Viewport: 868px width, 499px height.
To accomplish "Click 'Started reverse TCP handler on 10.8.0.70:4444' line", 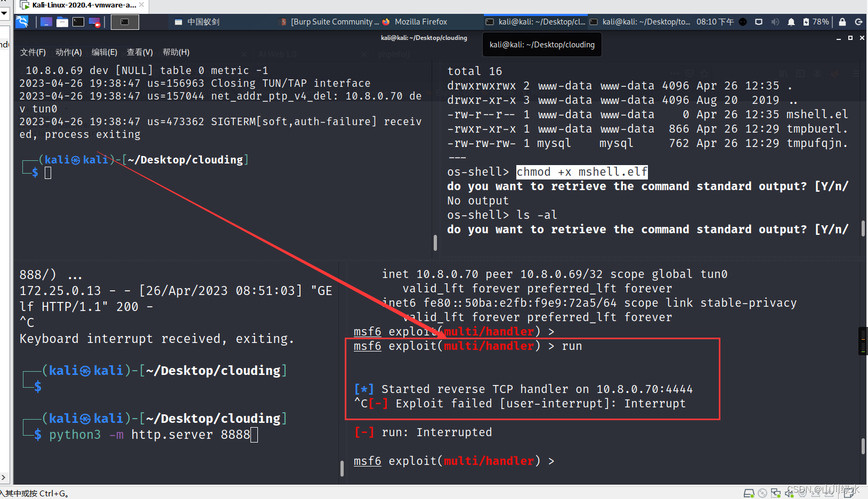I will [x=523, y=389].
